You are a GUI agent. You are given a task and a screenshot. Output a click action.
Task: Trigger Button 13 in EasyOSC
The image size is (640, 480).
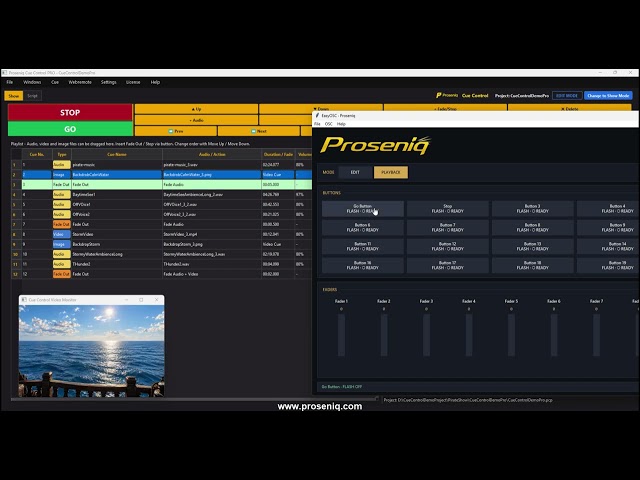(x=533, y=246)
